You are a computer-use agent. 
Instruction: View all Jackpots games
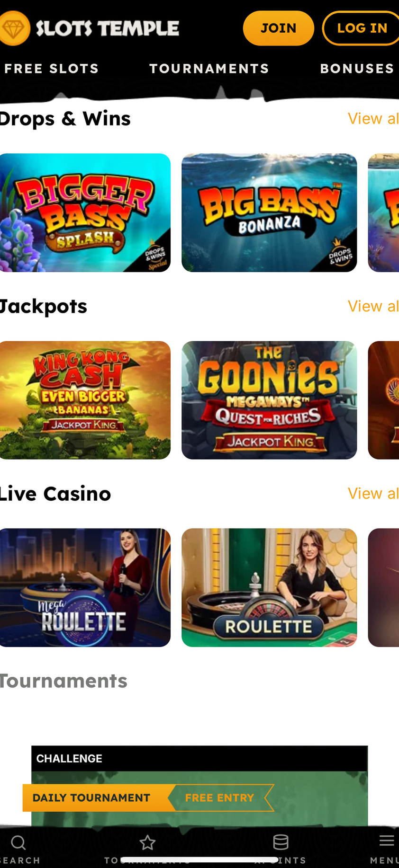373,306
